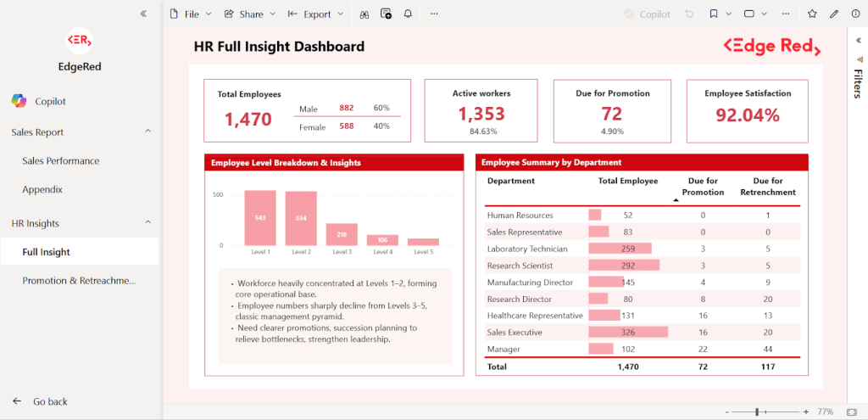The height and width of the screenshot is (420, 868).
Task: Open the Export dropdown menu
Action: [x=316, y=14]
